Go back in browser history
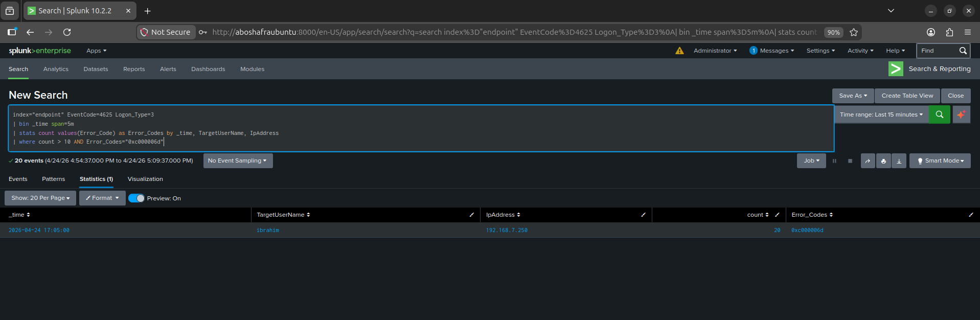This screenshot has width=980, height=320. (x=30, y=32)
